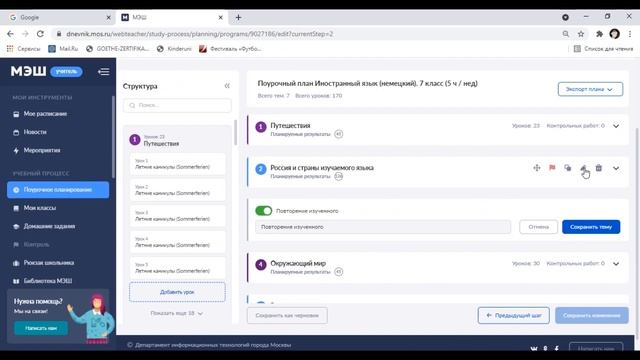
Task: Click the Мои классы sidebar icon
Action: pos(16,208)
